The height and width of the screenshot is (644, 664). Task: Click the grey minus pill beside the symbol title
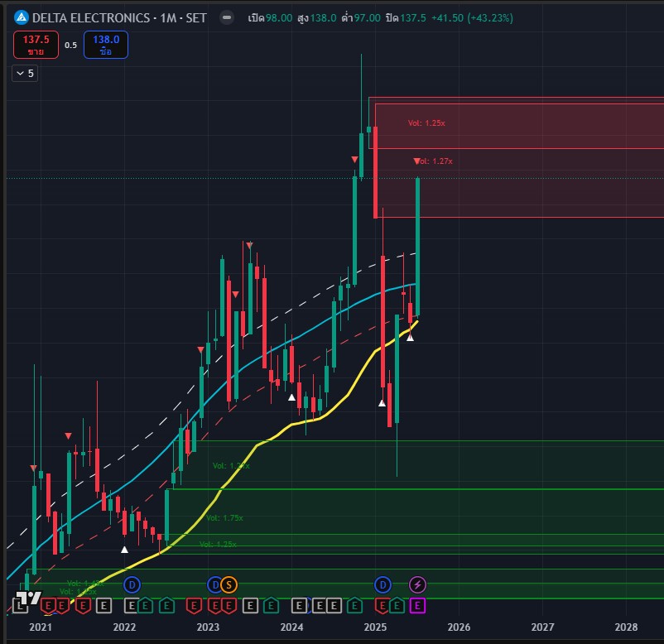(227, 17)
